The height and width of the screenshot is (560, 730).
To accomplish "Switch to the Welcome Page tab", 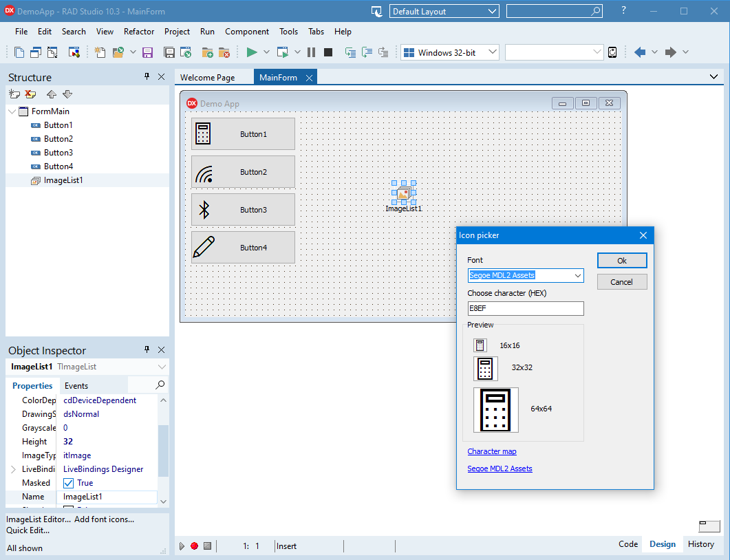I will pos(208,77).
